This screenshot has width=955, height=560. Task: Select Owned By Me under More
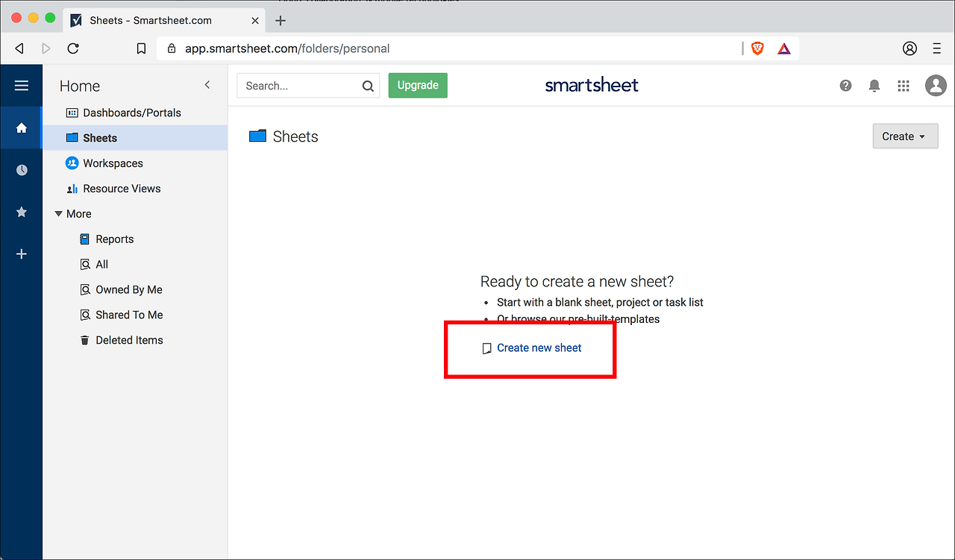click(121, 290)
